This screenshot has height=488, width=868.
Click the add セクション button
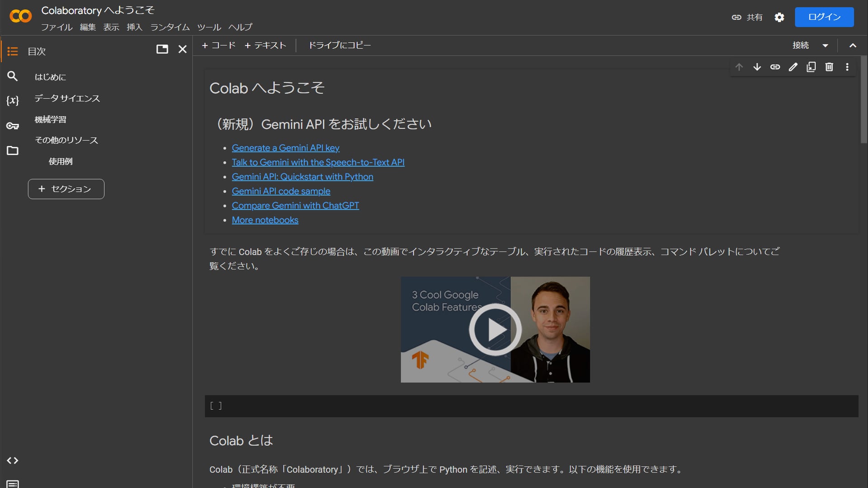tap(66, 189)
